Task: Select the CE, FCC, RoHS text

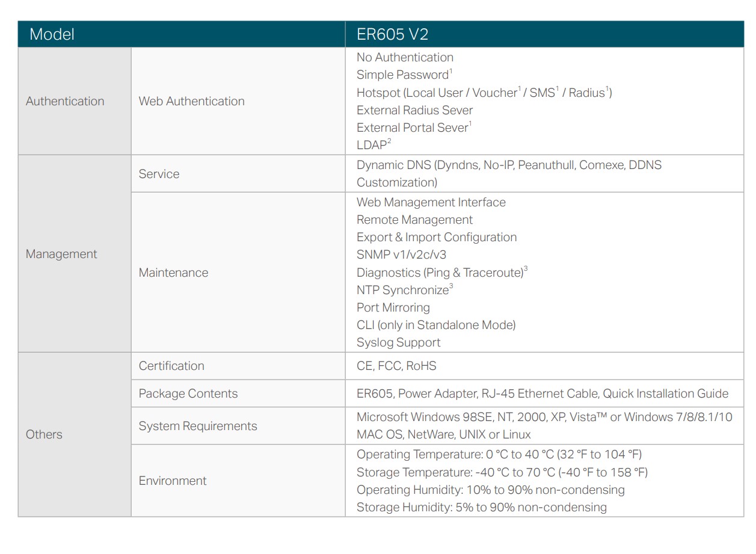Action: click(396, 366)
